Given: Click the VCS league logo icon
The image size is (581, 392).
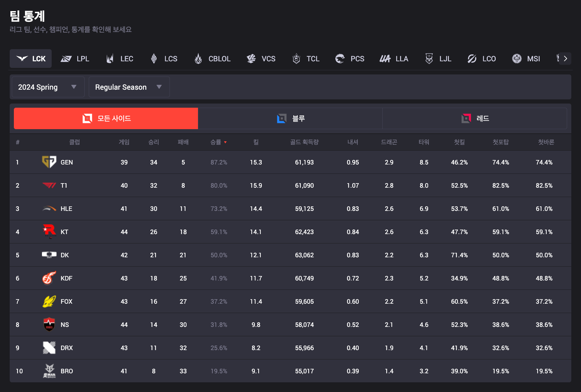Looking at the screenshot, I should point(251,59).
